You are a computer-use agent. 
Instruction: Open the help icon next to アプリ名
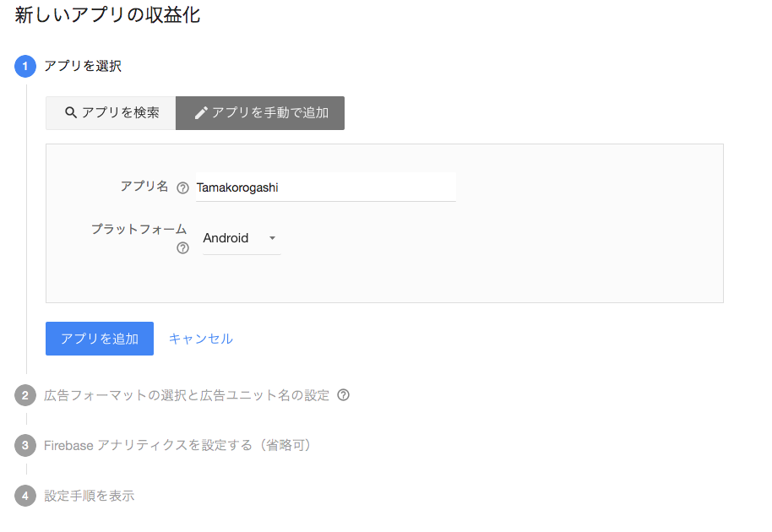click(183, 187)
